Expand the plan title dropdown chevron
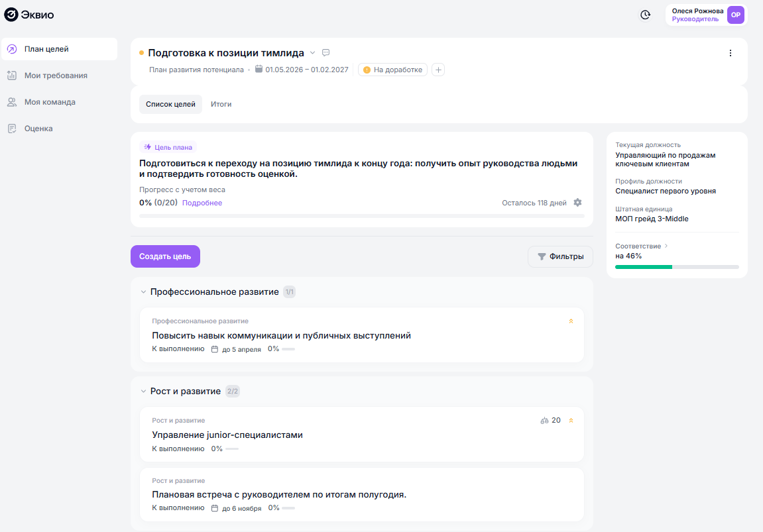763x532 pixels. pyautogui.click(x=312, y=52)
